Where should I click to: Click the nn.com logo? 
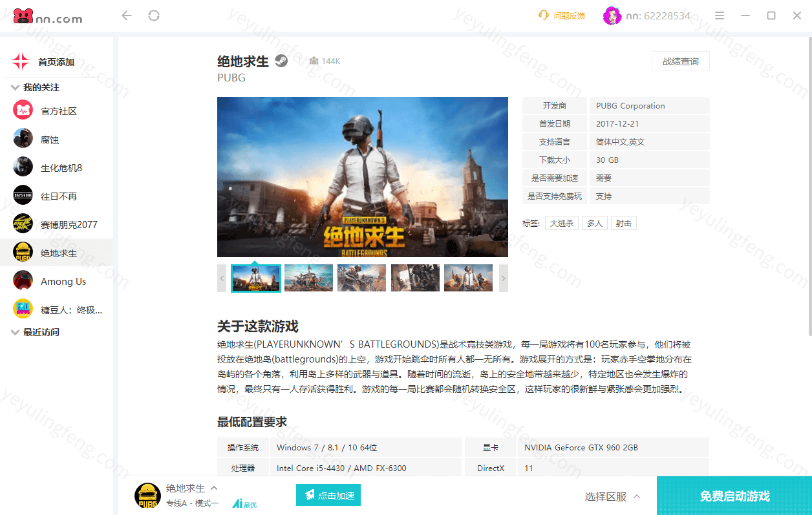pos(48,16)
